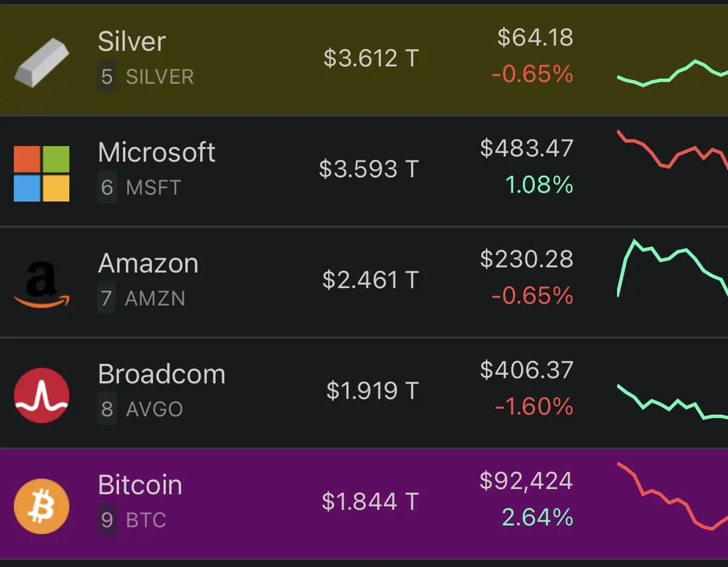This screenshot has width=728, height=567.
Task: Open the Silver asset name link
Action: (x=132, y=42)
